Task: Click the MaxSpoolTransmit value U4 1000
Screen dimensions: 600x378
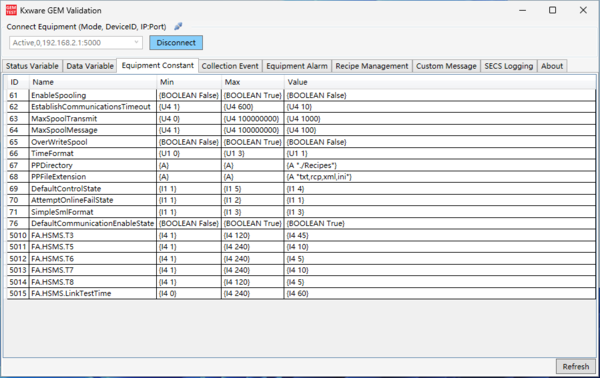Action: [x=440, y=119]
